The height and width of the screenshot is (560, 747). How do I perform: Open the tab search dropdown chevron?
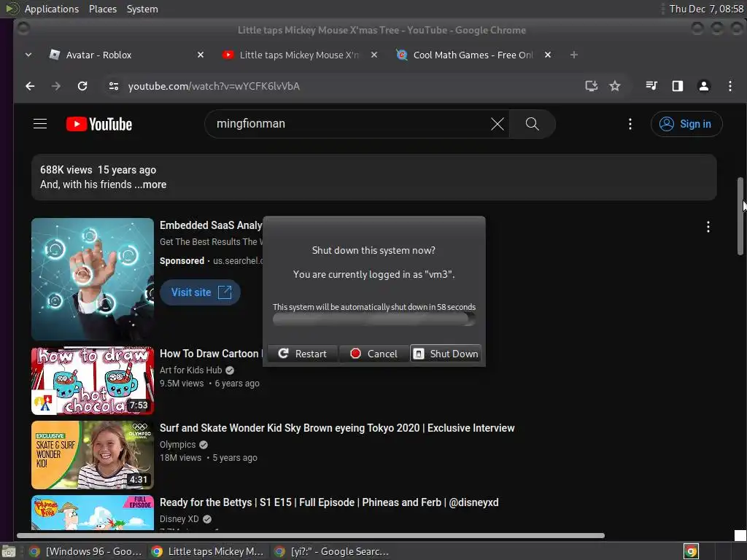[28, 55]
